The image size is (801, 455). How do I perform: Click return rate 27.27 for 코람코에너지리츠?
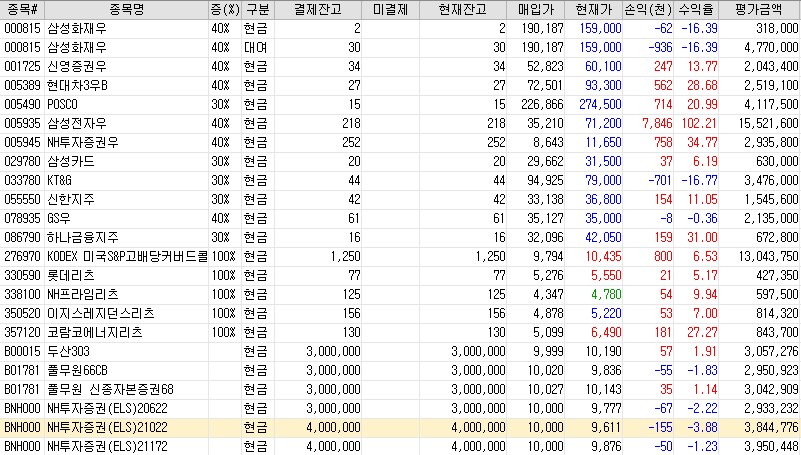click(x=702, y=332)
